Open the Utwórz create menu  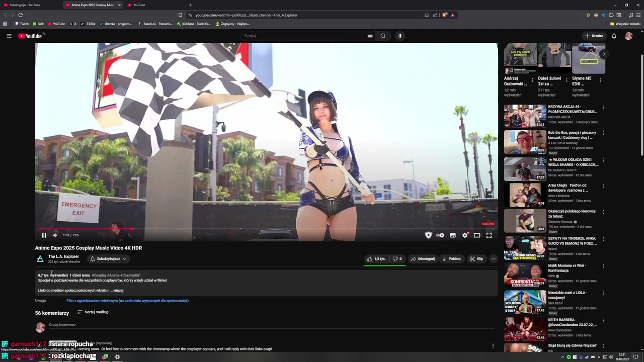(x=594, y=36)
